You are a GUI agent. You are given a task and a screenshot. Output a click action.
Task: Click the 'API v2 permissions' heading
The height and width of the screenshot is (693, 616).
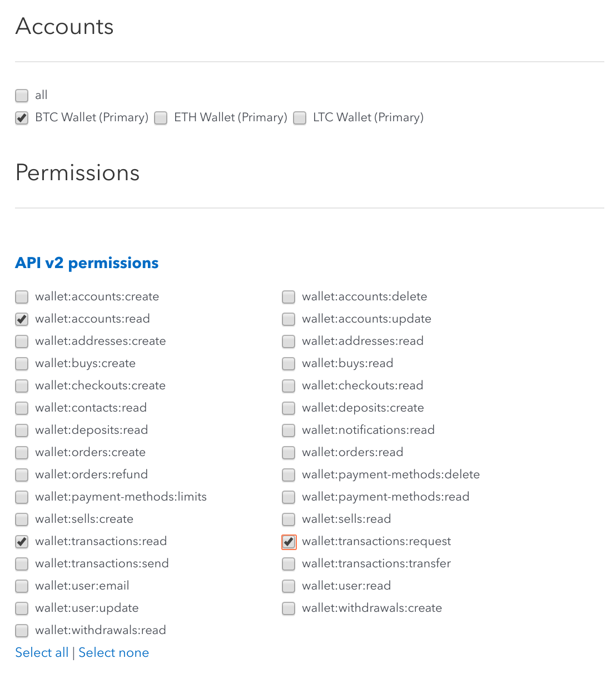point(87,263)
